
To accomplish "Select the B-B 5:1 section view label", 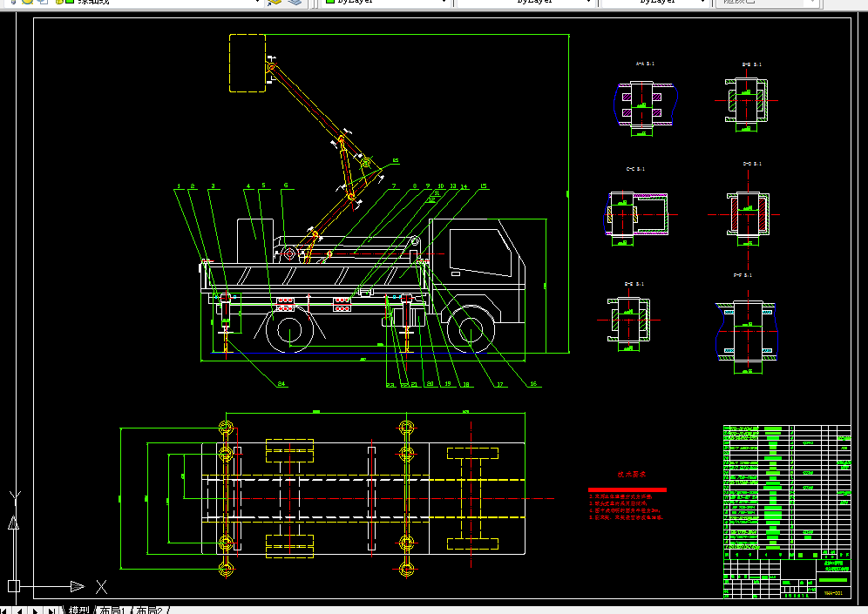I will pos(752,64).
